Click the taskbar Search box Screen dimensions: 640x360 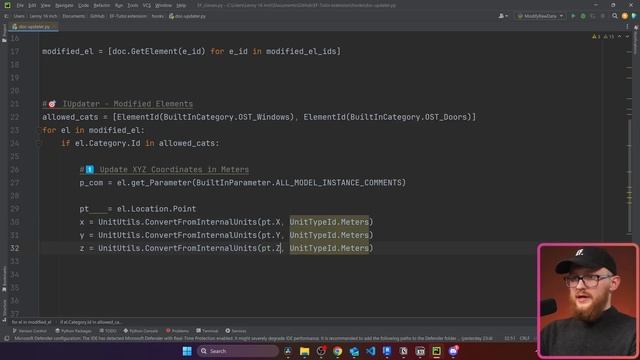[x=238, y=351]
